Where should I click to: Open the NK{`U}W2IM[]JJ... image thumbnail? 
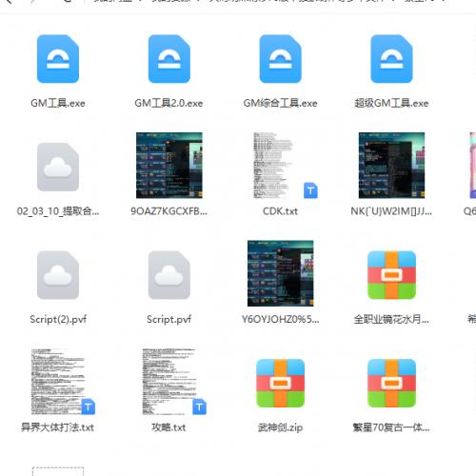point(391,166)
